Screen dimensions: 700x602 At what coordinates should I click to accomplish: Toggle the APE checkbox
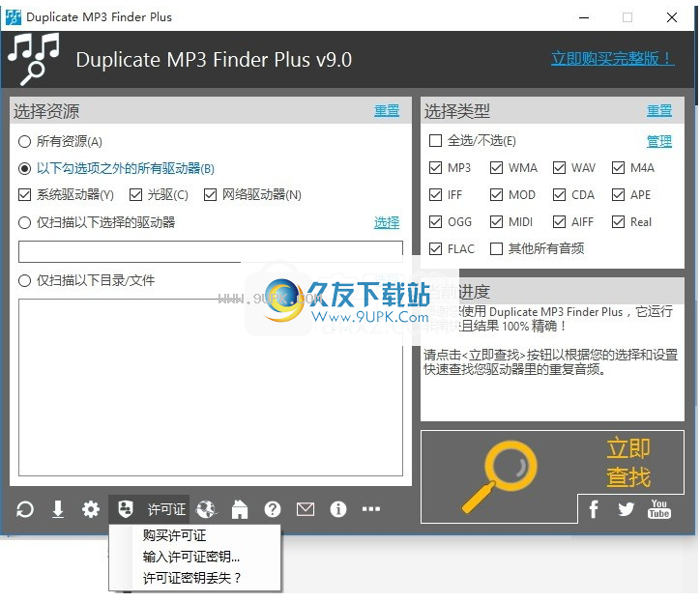point(619,195)
